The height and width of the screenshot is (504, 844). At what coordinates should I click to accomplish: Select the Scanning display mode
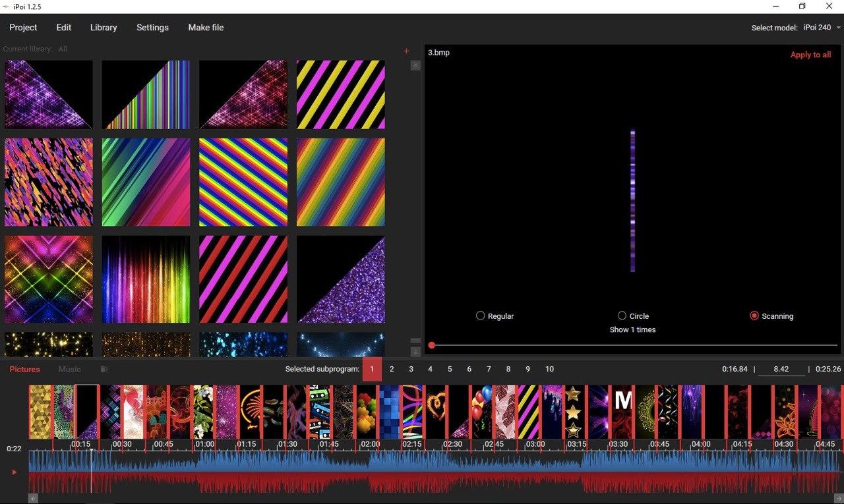771,316
